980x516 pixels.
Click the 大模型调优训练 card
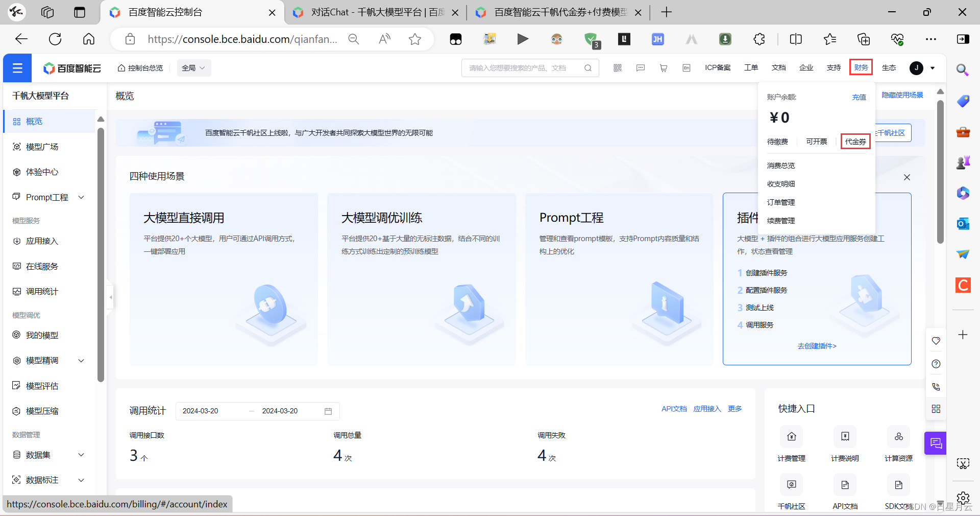(x=421, y=279)
